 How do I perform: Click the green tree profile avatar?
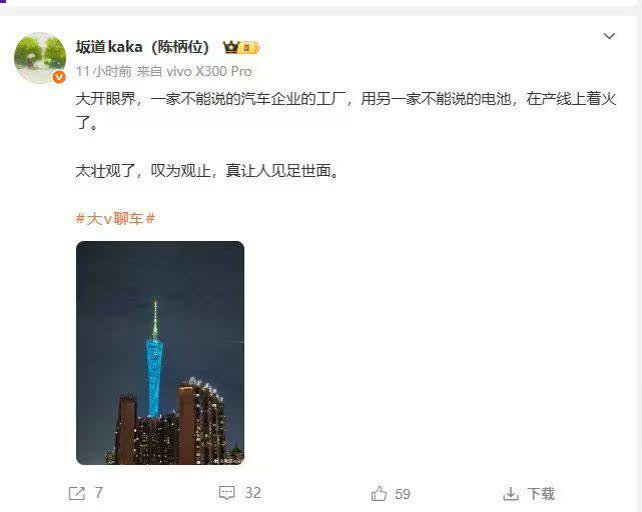[40, 58]
